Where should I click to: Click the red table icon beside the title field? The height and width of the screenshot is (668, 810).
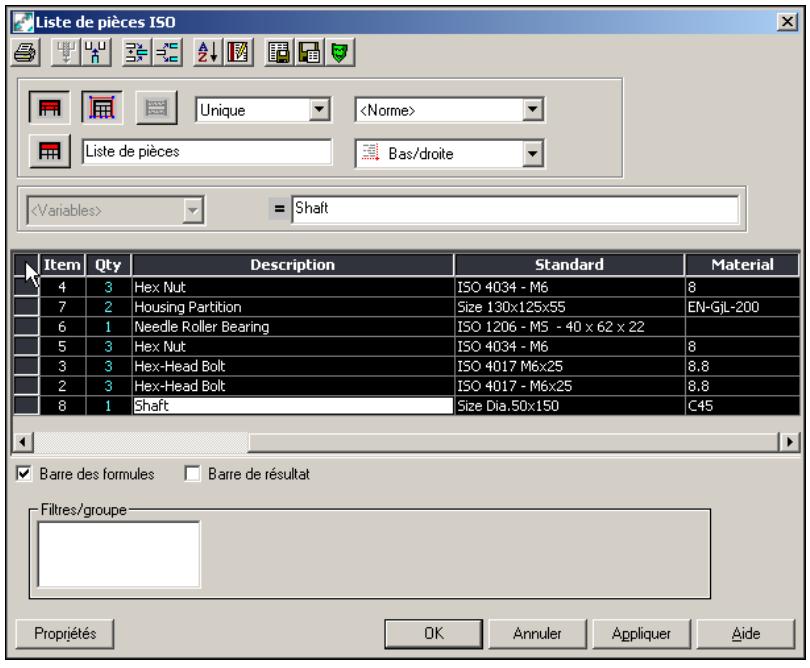tap(50, 151)
